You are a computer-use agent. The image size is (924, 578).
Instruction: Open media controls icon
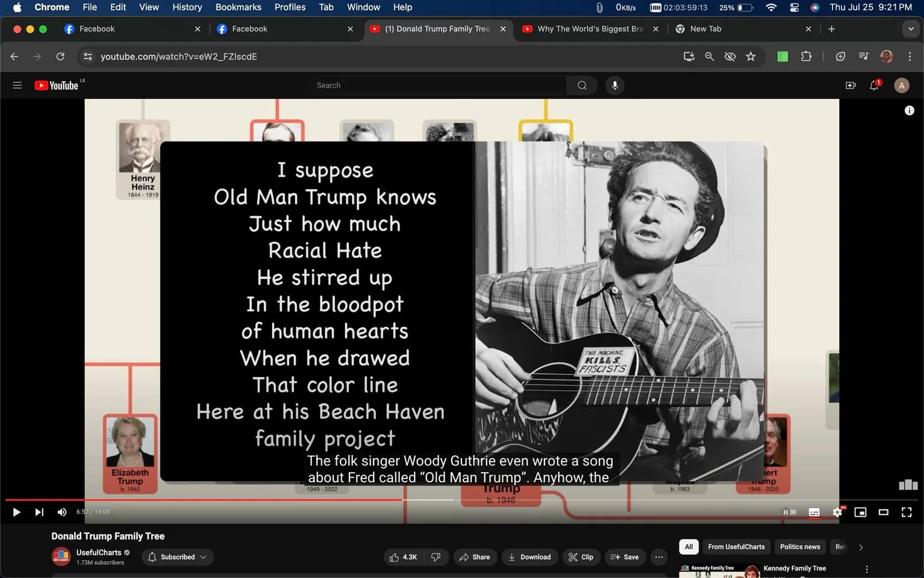(863, 57)
